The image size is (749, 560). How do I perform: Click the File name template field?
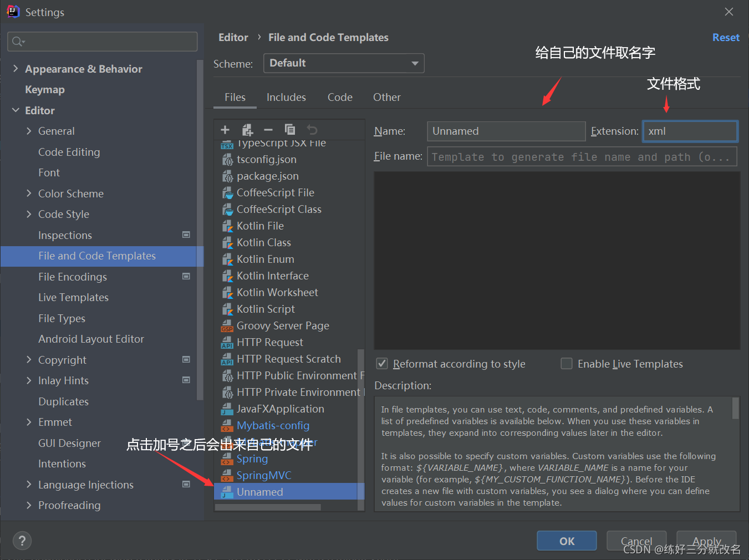pos(582,157)
